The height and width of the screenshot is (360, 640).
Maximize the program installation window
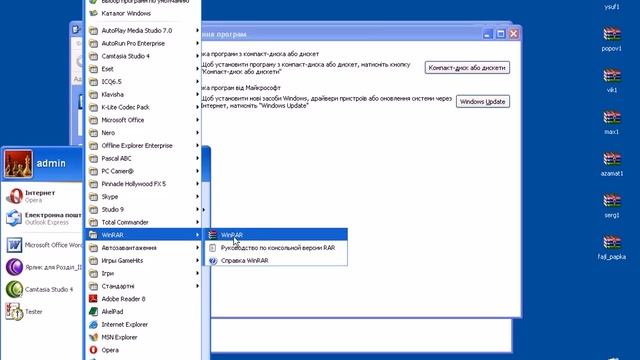pyautogui.click(x=500, y=34)
